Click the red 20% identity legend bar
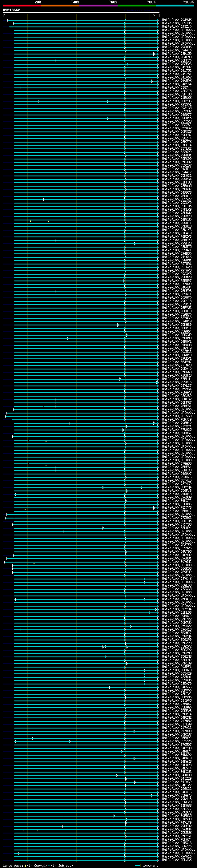Viewport: 197px width, 868px height. (22, 6)
